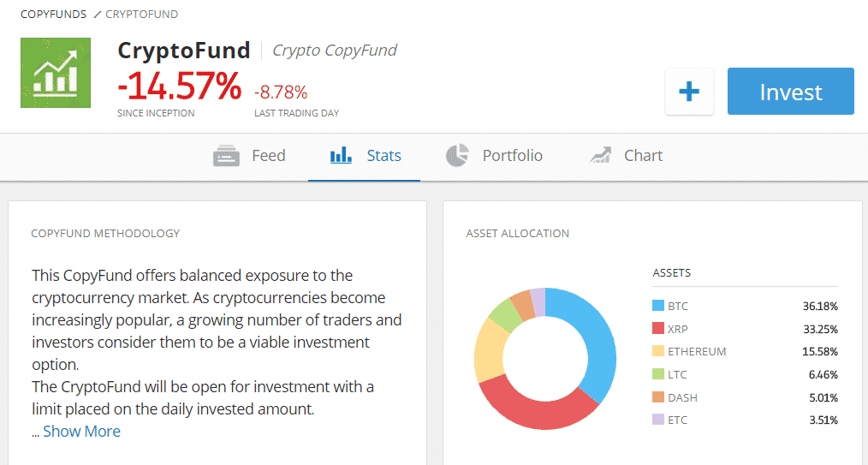Click the blue plus add icon
The height and width of the screenshot is (465, 868).
pos(689,92)
